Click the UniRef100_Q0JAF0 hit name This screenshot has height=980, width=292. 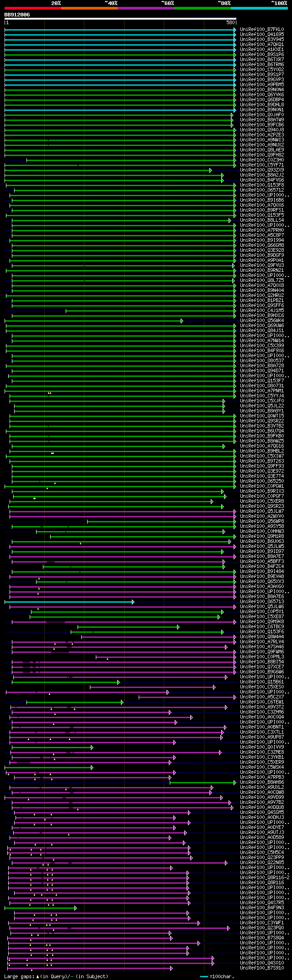pos(262,115)
